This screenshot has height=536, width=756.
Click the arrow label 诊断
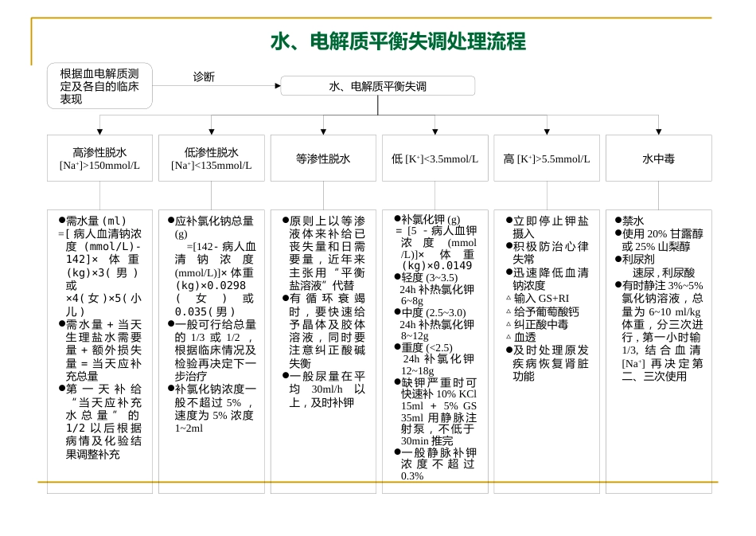pyautogui.click(x=204, y=76)
